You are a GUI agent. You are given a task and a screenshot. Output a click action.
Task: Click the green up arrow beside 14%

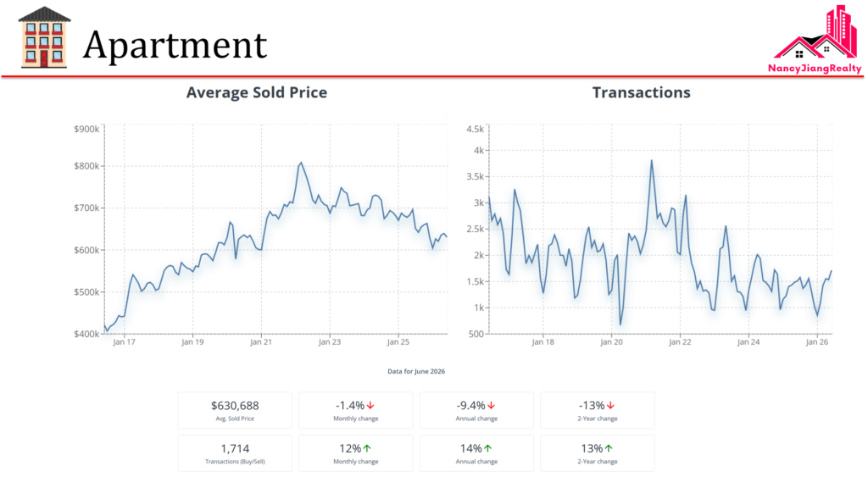pos(487,449)
